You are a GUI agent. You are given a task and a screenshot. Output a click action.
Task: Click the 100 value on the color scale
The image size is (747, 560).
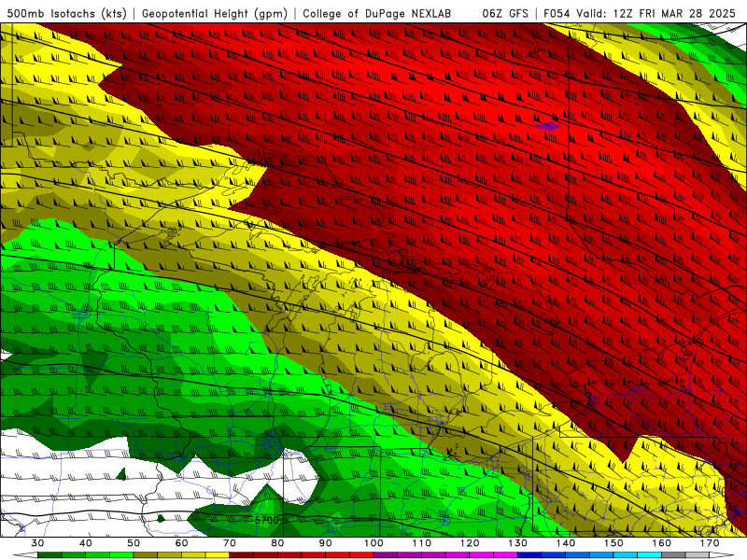click(373, 543)
